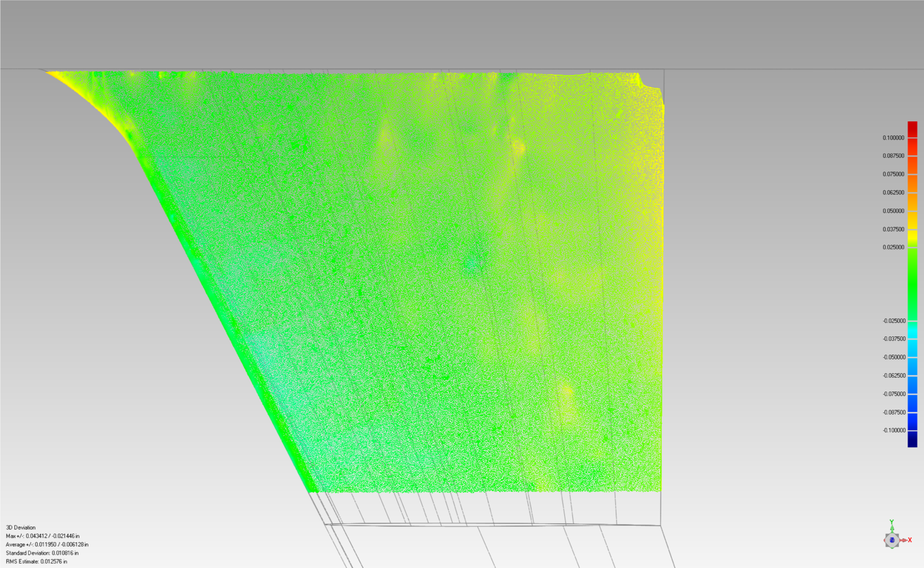Click the 3D Deviation title text
Viewport: 924px width, 568px height.
(x=21, y=527)
